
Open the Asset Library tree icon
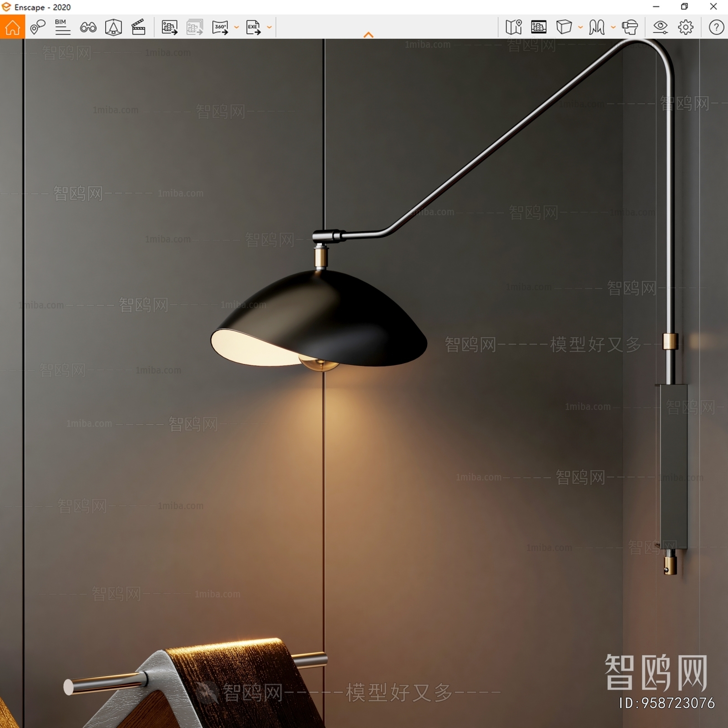(113, 27)
